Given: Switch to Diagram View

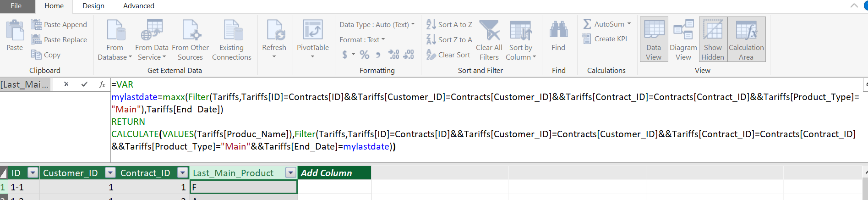Looking at the screenshot, I should 683,39.
